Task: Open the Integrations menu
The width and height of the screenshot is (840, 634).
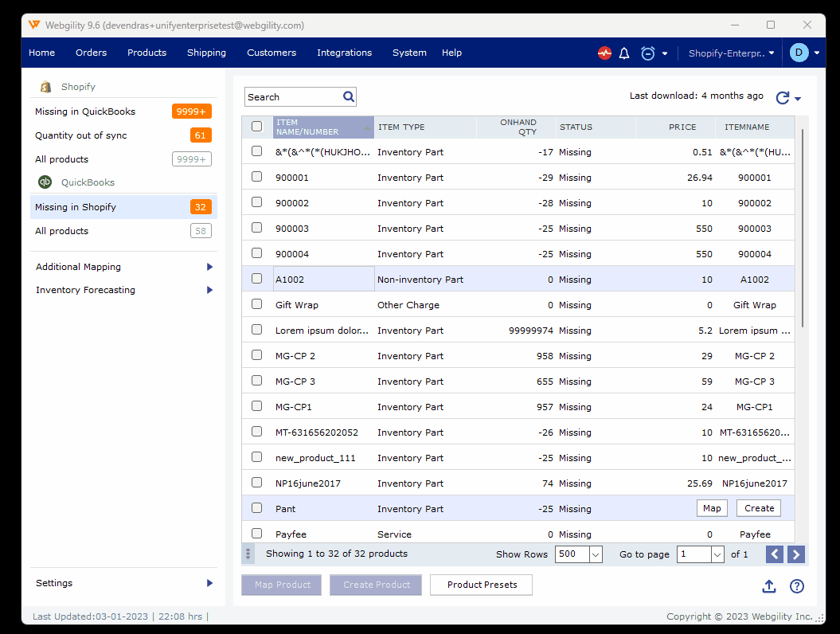Action: coord(345,53)
